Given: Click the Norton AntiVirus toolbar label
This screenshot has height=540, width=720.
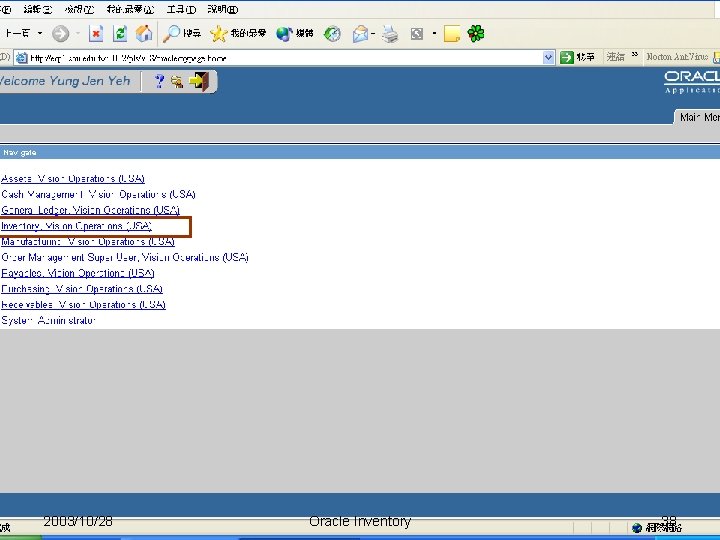Looking at the screenshot, I should [x=677, y=57].
